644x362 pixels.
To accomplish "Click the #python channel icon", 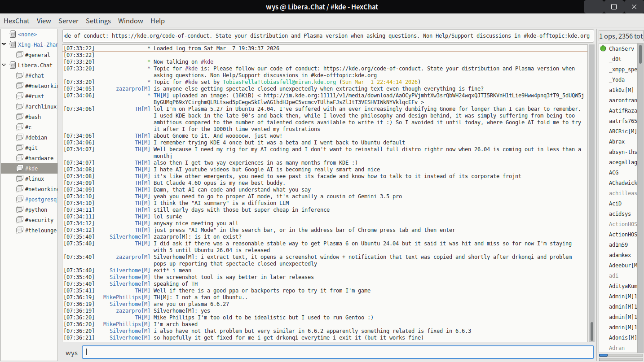I will pyautogui.click(x=19, y=209).
